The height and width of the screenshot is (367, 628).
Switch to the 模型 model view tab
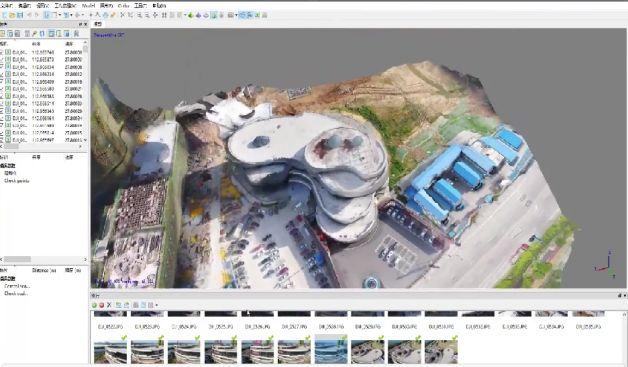[x=98, y=24]
